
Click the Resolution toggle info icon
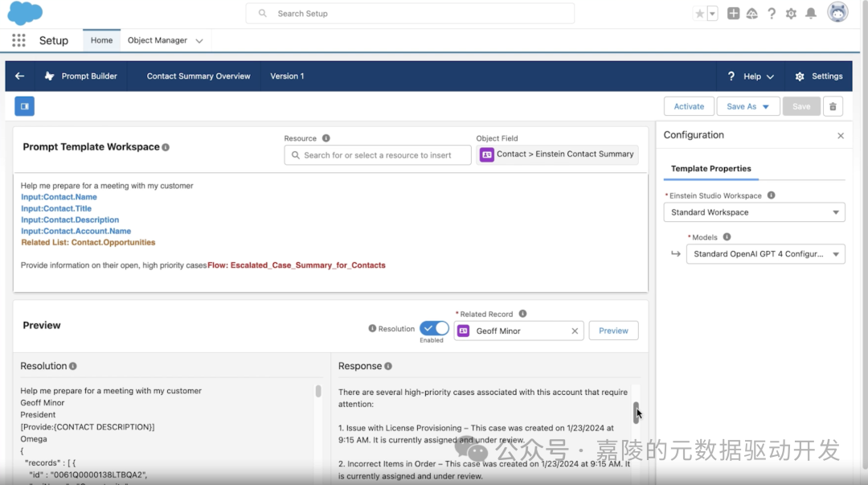coord(372,329)
